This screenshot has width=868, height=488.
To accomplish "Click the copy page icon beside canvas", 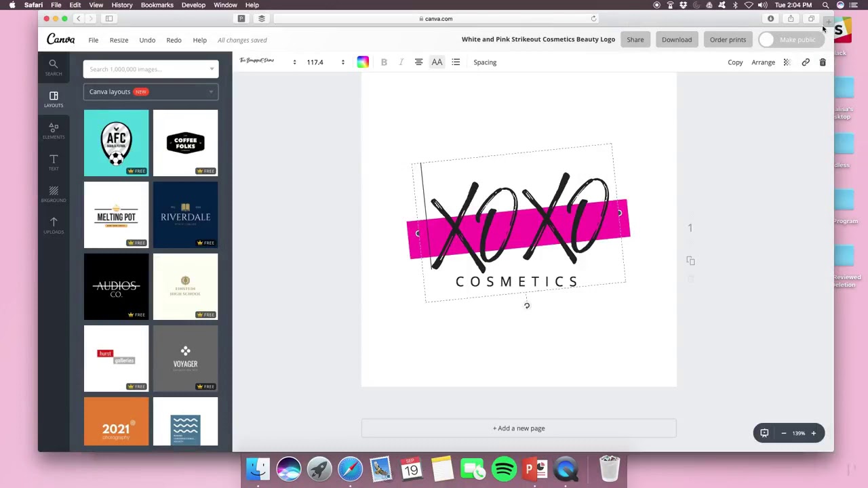I will [x=690, y=261].
